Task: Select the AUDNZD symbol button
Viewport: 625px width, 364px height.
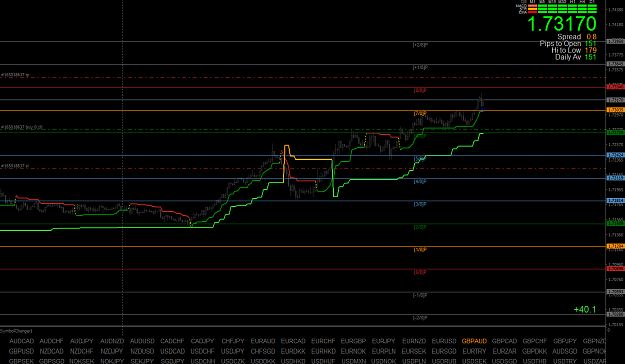Action: coord(112,341)
